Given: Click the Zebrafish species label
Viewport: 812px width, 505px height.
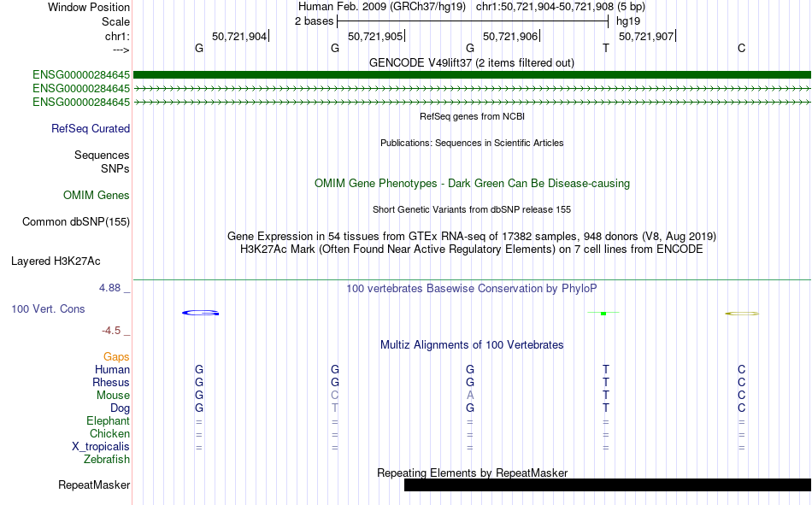Looking at the screenshot, I should 107,460.
